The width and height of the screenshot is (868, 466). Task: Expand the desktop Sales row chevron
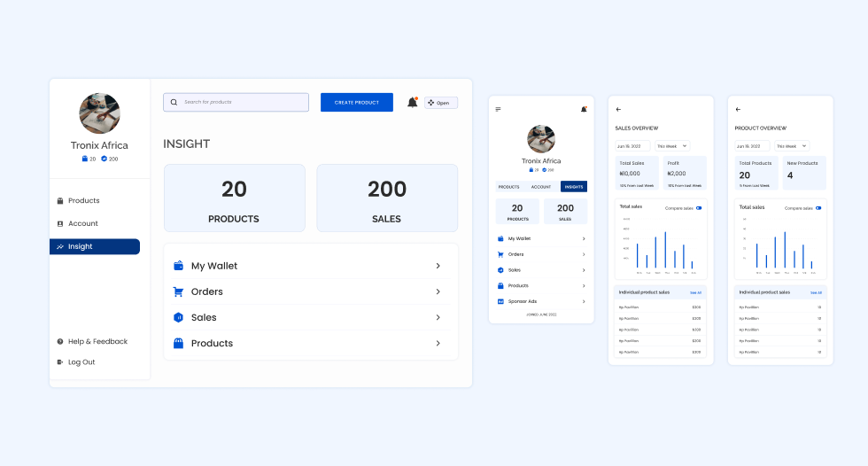438,317
